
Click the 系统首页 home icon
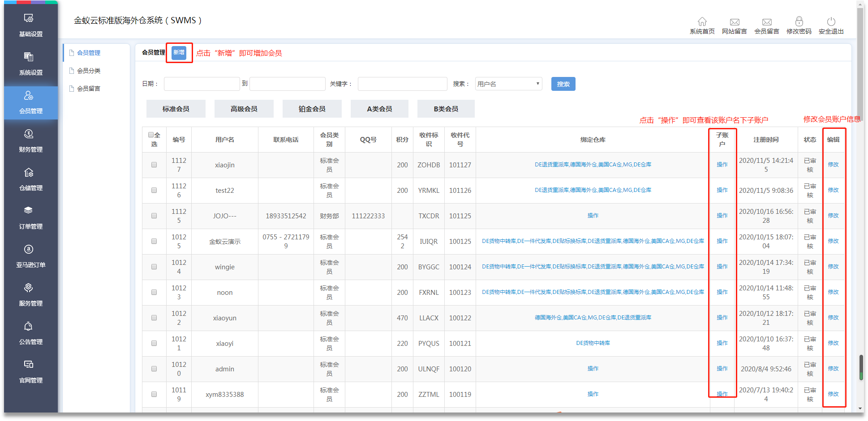coord(702,22)
